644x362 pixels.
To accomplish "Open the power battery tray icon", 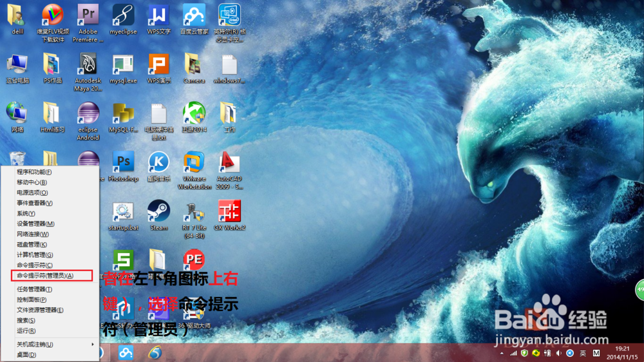I will 547,353.
